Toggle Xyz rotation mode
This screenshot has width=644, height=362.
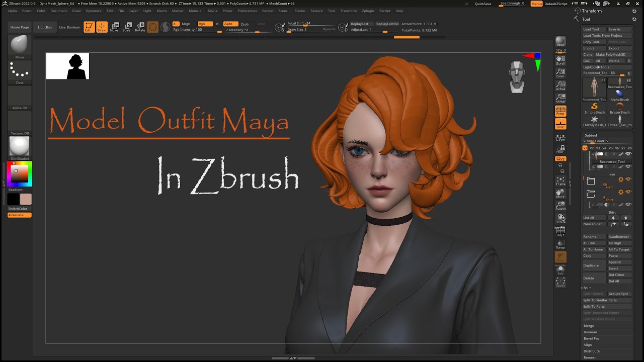[560, 159]
